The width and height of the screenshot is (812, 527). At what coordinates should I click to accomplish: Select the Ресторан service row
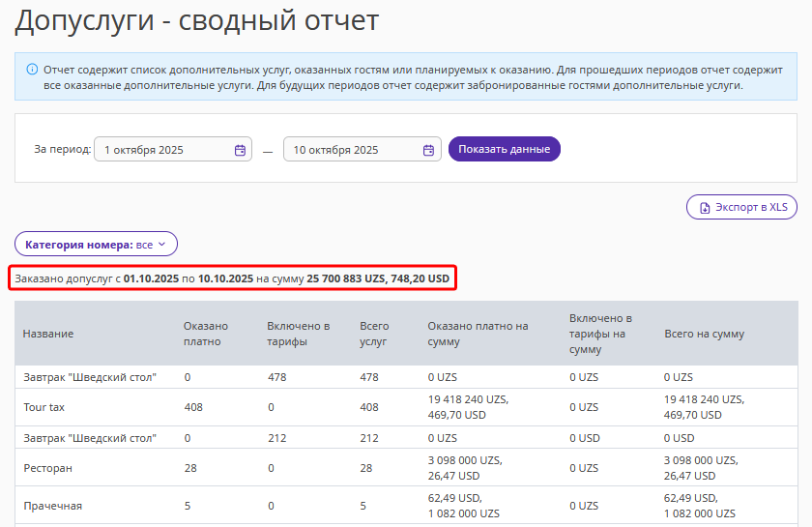(x=47, y=468)
